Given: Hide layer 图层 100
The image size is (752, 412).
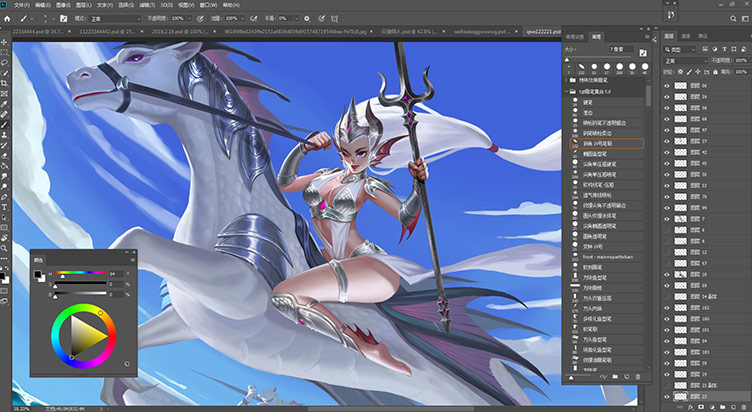Looking at the screenshot, I should pos(667,319).
